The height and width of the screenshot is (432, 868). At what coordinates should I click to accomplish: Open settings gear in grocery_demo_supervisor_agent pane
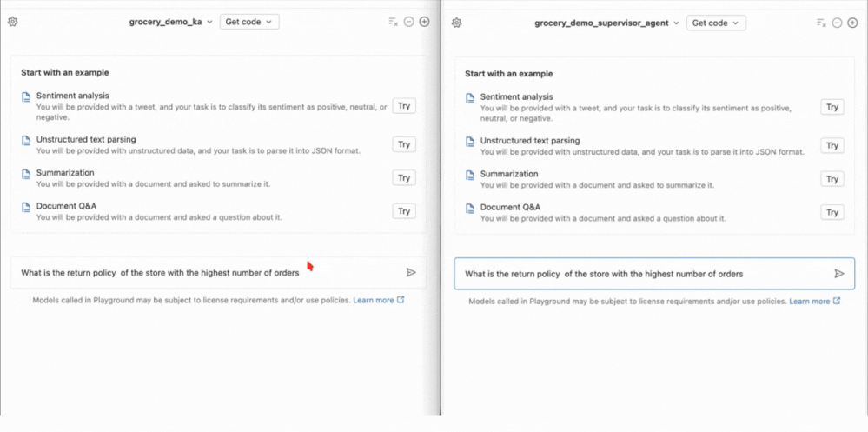(457, 23)
